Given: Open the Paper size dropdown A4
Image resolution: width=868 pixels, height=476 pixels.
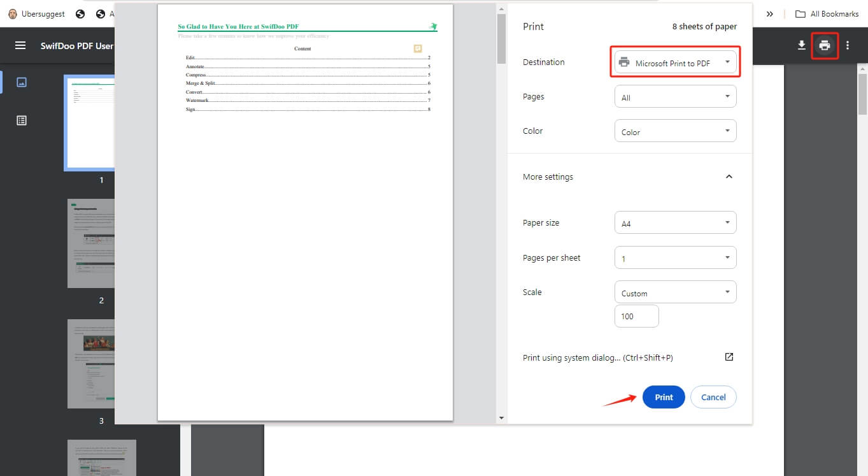Looking at the screenshot, I should coord(676,223).
